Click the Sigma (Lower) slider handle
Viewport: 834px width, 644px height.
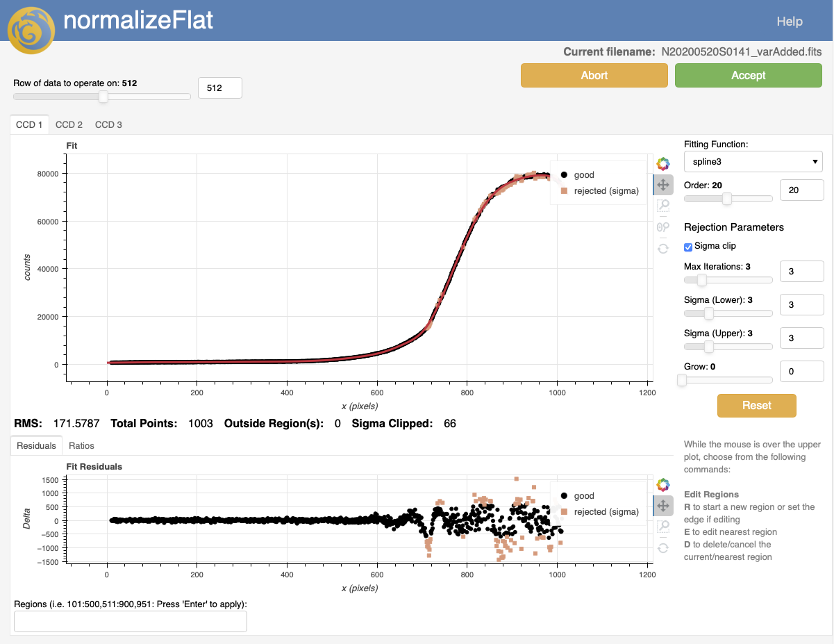(709, 313)
